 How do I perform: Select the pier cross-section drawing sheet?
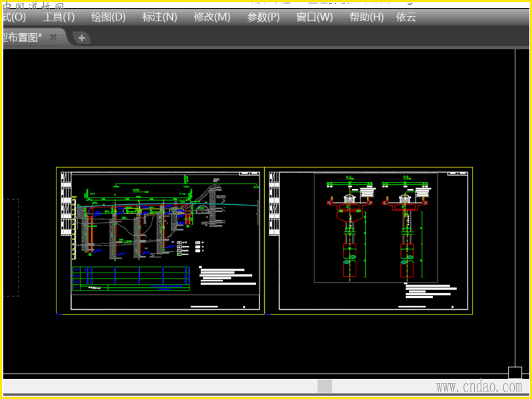(x=368, y=241)
